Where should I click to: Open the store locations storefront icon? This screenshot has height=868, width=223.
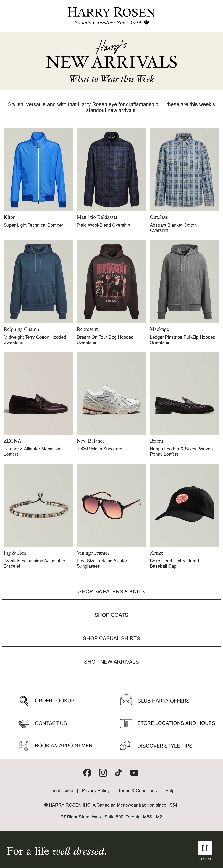[126, 723]
